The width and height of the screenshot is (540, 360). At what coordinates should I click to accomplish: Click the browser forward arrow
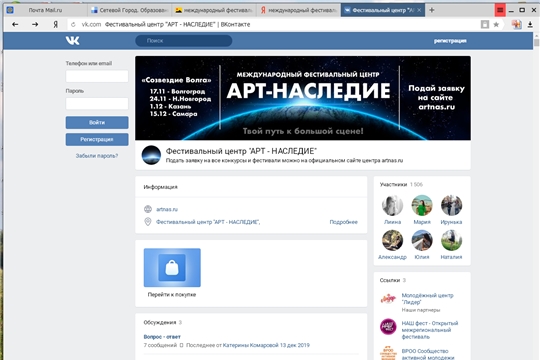(x=35, y=24)
